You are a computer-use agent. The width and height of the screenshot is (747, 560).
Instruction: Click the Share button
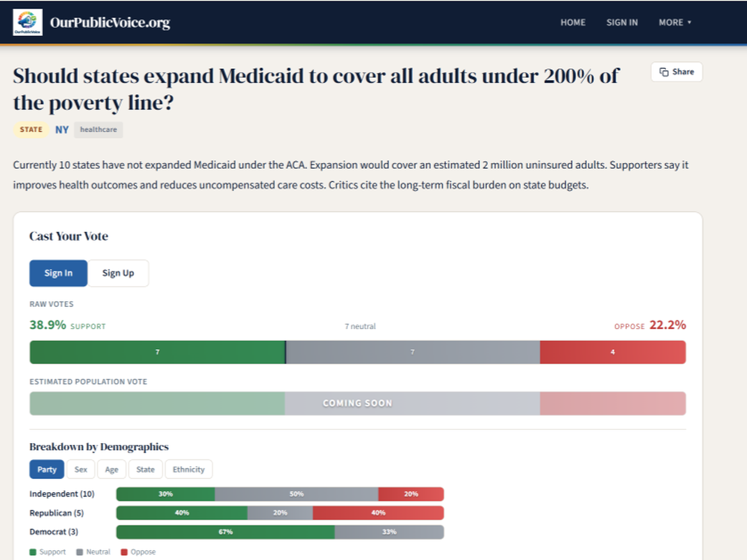[676, 72]
